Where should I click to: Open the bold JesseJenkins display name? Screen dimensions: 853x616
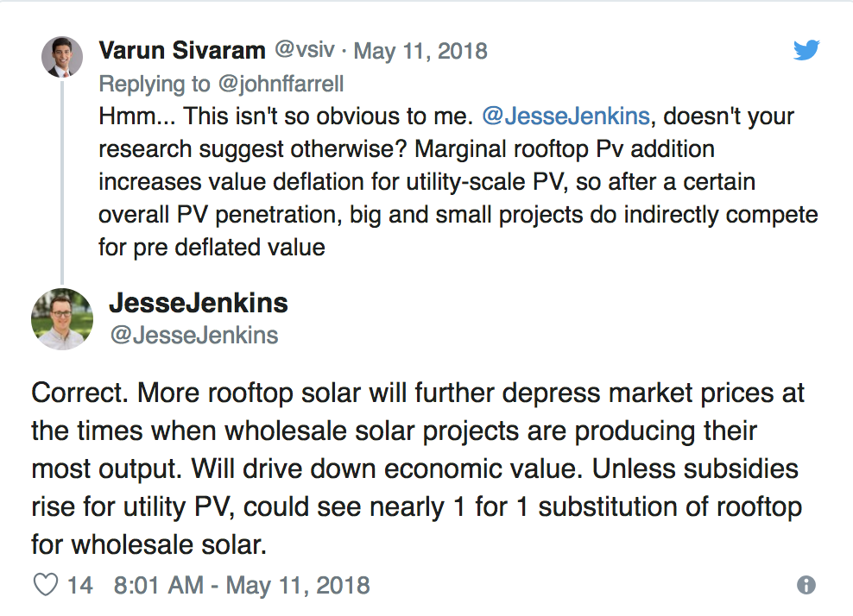[198, 304]
